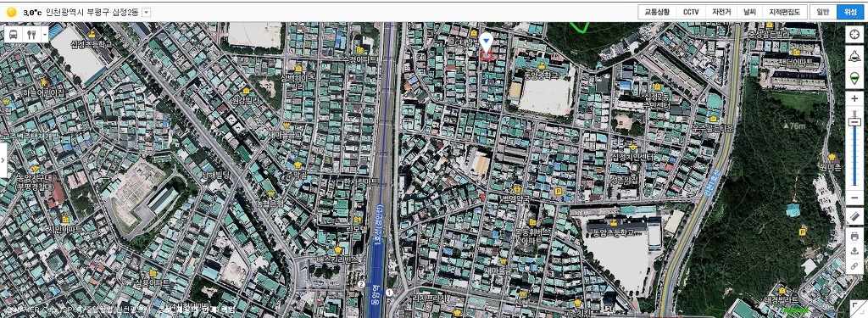Print the map using printer icon
This screenshot has height=318, width=868.
tap(854, 236)
